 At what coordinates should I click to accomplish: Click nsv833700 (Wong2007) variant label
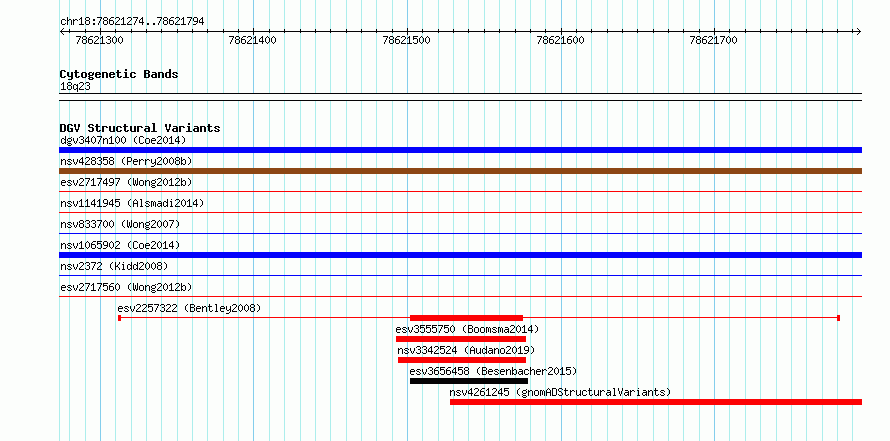tap(120, 224)
